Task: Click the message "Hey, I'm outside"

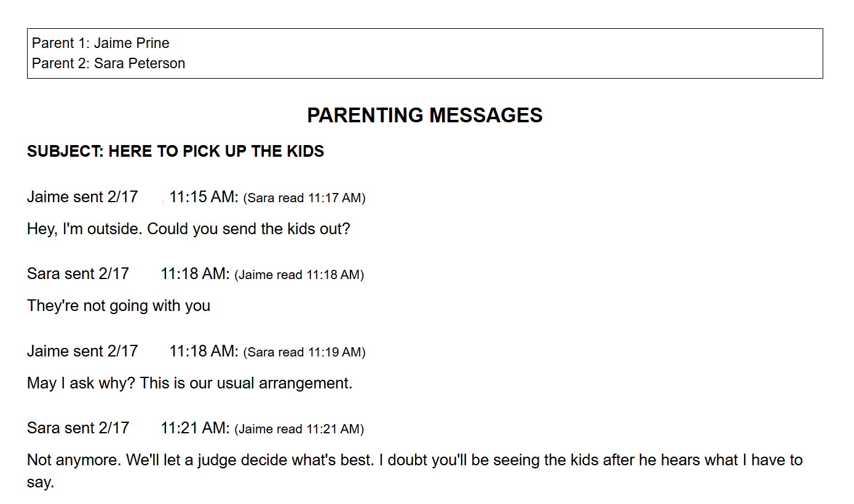Action: pyautogui.click(x=188, y=229)
